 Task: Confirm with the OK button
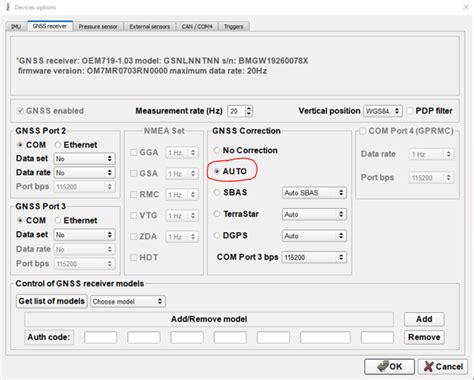click(389, 366)
